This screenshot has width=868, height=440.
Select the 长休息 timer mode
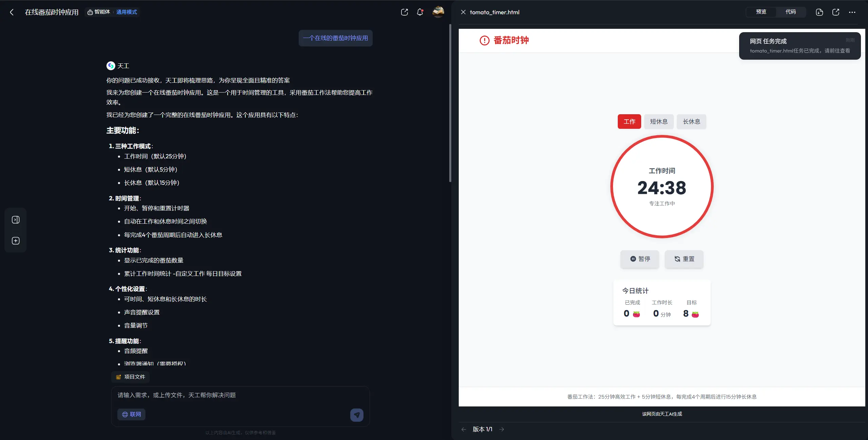(691, 121)
